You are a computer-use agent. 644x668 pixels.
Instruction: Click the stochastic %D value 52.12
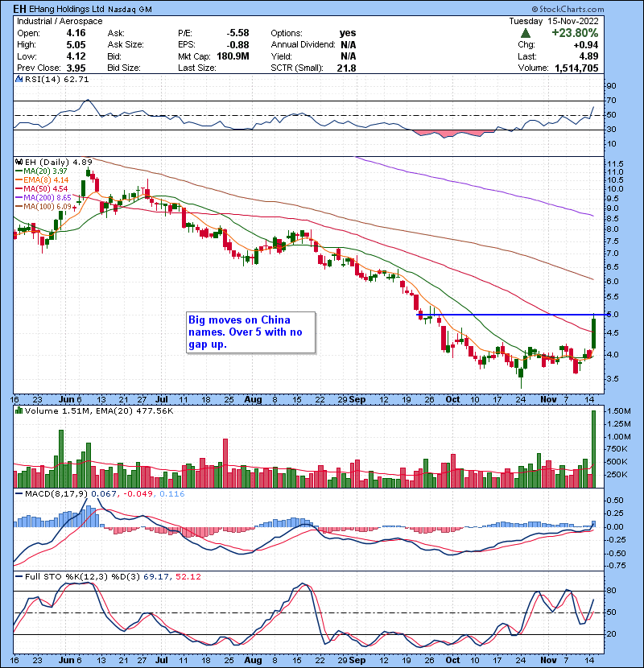point(188,576)
